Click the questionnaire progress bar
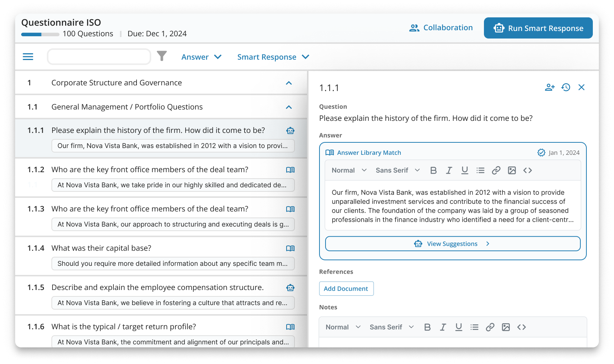The image size is (614, 364). (x=40, y=34)
